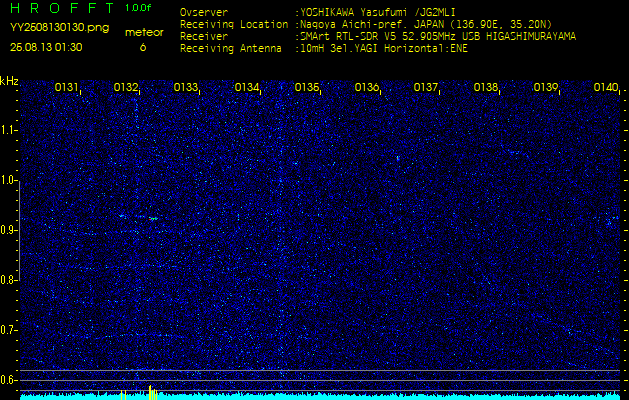Click the 1.0 kHz frequency label
The height and width of the screenshot is (400, 629).
(x=8, y=180)
